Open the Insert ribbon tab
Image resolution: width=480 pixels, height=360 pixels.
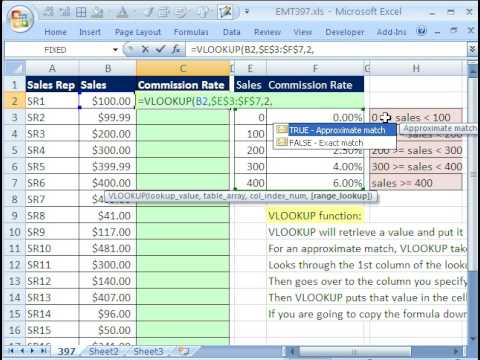coord(90,32)
